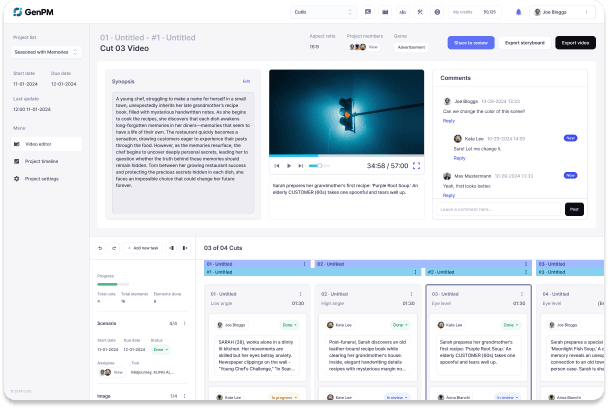
Task: View project members
Action: pos(373,47)
